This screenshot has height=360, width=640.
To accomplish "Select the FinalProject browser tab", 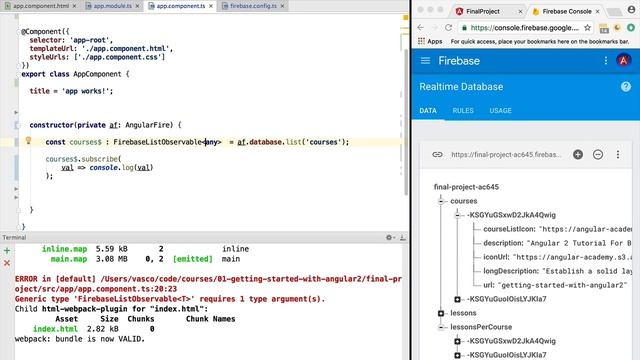I will pyautogui.click(x=483, y=11).
